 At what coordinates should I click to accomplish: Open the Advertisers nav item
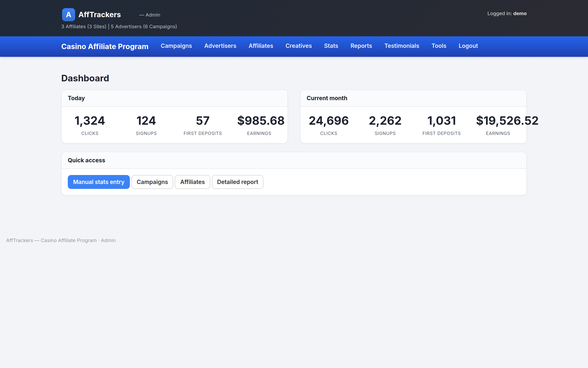[x=220, y=46]
